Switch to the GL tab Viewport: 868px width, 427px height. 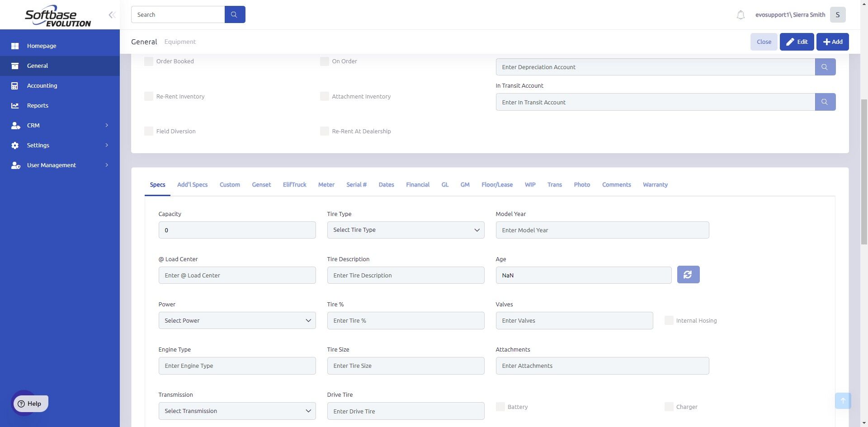[445, 184]
